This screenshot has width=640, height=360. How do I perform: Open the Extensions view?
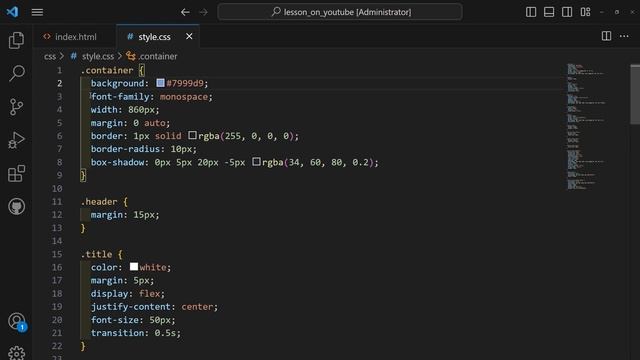16,173
